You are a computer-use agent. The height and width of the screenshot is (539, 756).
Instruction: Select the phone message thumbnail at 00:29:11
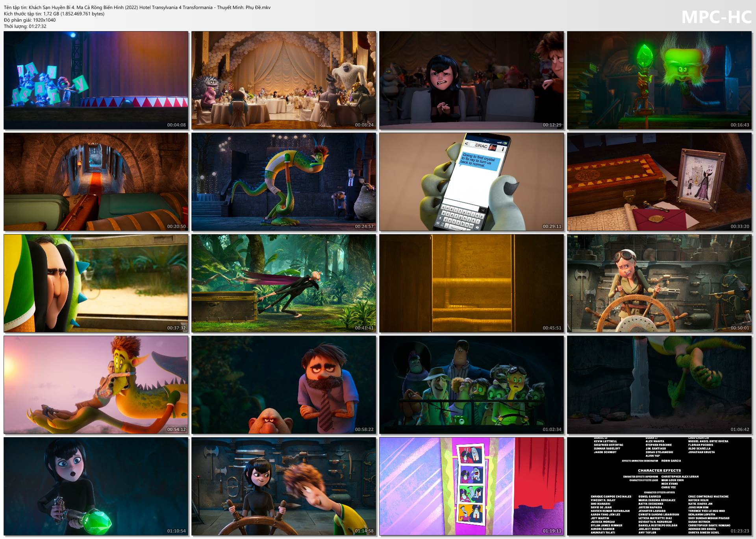click(472, 182)
